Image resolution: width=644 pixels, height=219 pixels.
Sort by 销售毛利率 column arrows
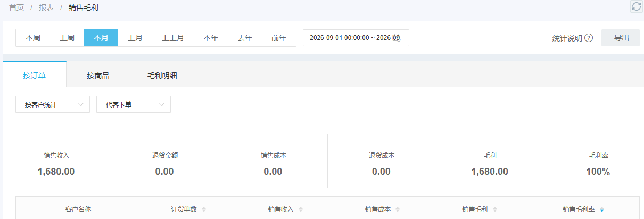click(x=601, y=209)
